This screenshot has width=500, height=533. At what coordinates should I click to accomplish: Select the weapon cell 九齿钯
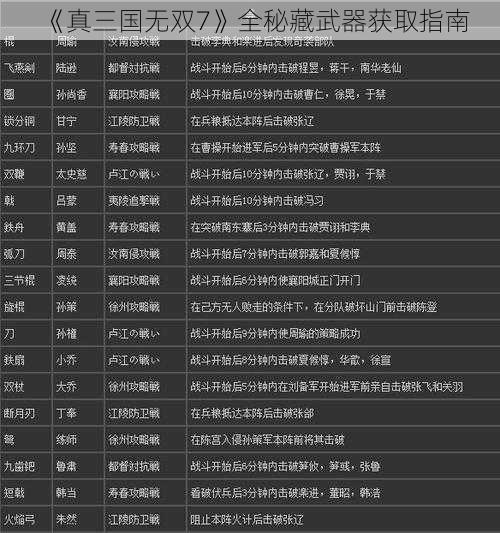(x=19, y=466)
